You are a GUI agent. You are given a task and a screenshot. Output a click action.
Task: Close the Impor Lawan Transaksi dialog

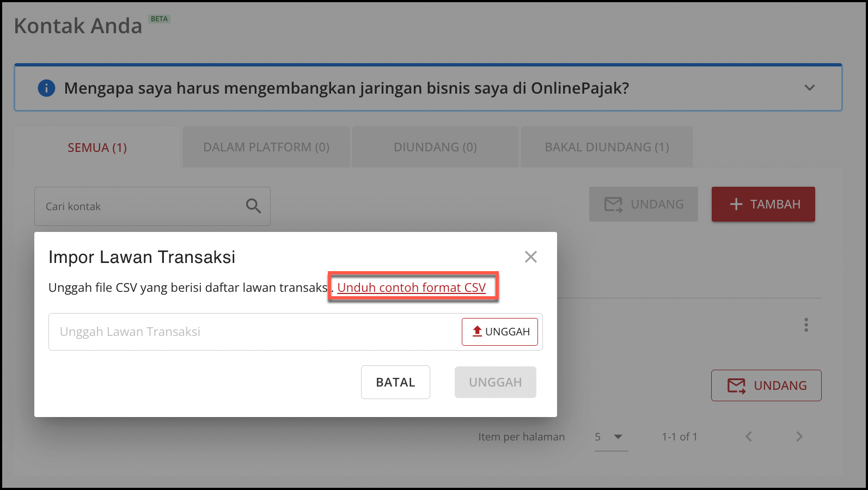point(530,257)
